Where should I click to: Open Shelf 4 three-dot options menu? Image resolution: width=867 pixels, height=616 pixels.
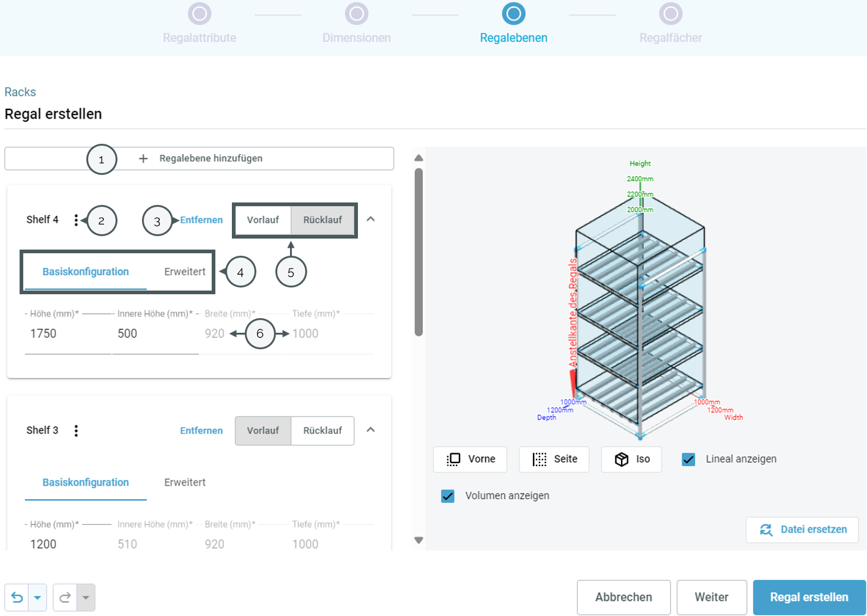(x=76, y=220)
